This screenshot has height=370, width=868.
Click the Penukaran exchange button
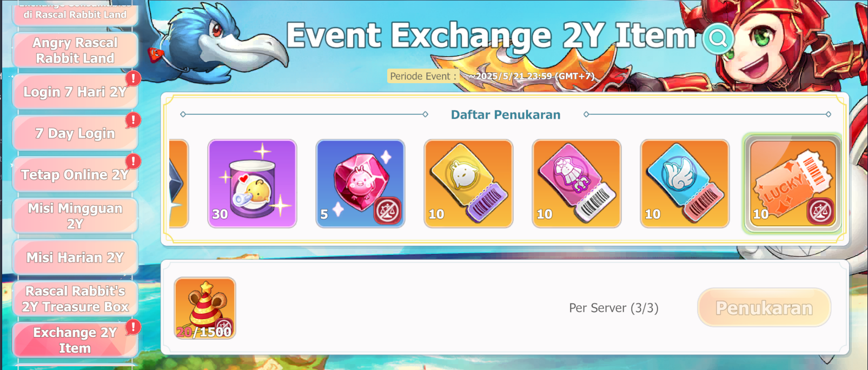(764, 307)
